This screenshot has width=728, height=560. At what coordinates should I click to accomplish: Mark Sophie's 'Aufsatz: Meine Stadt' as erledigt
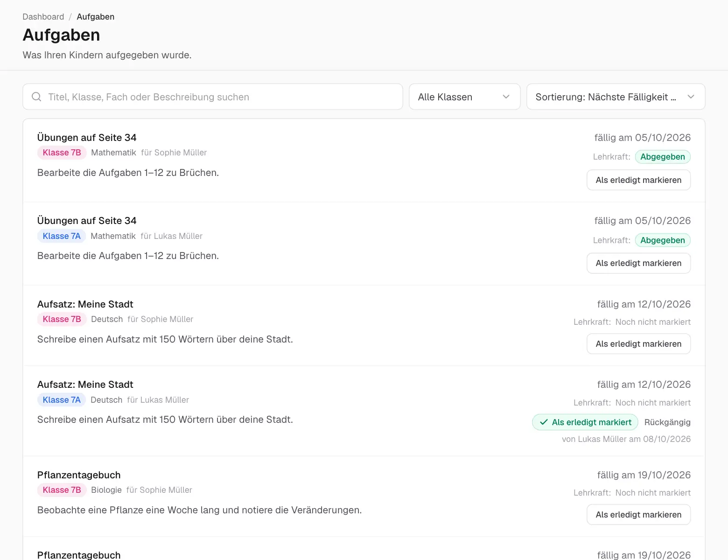(x=638, y=344)
